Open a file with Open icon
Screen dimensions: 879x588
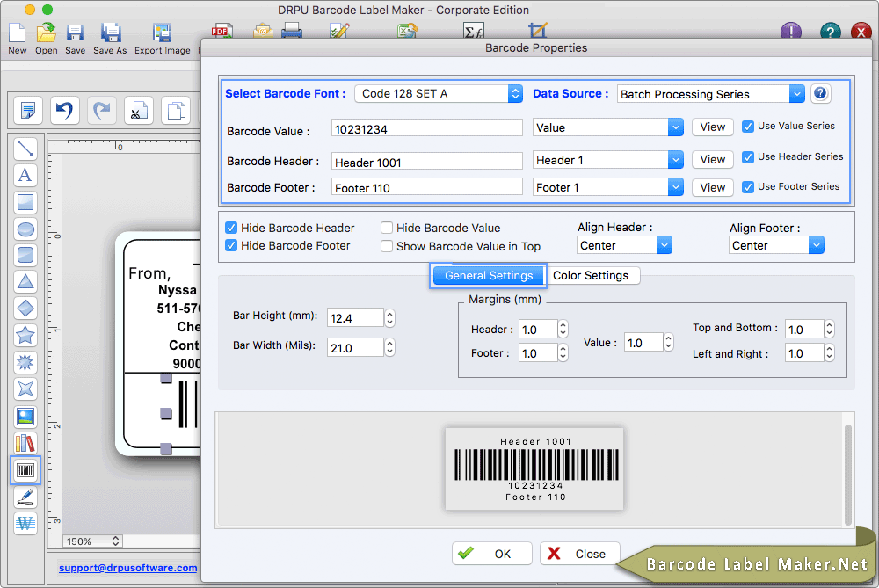[46, 33]
